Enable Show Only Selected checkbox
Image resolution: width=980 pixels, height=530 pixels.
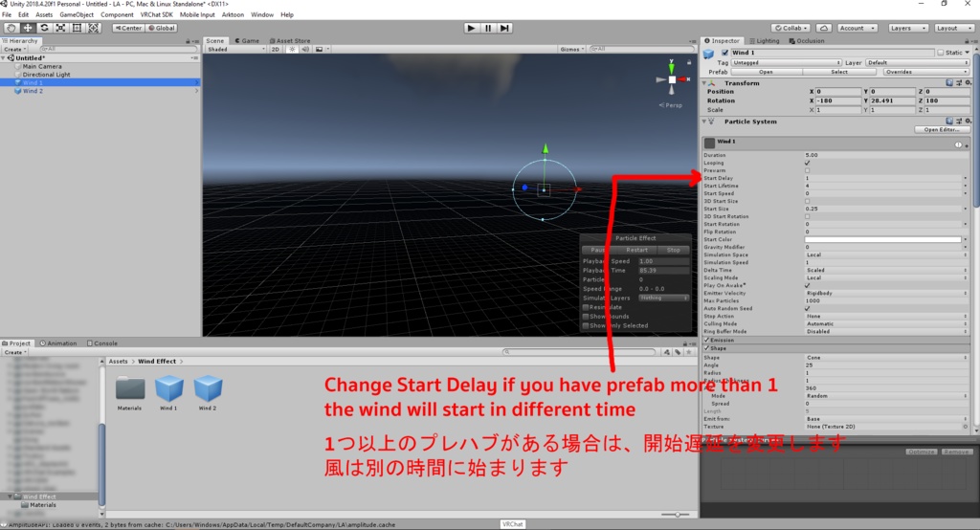tap(586, 325)
